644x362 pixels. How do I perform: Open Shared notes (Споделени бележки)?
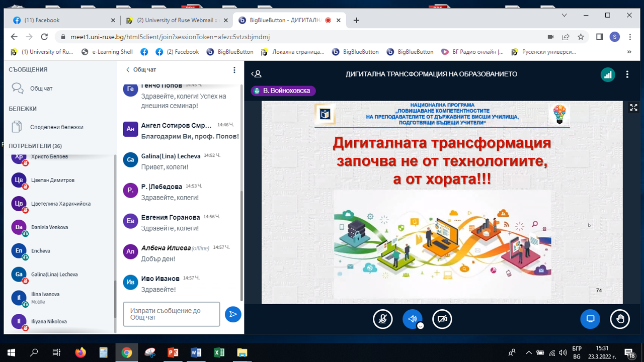(x=56, y=127)
